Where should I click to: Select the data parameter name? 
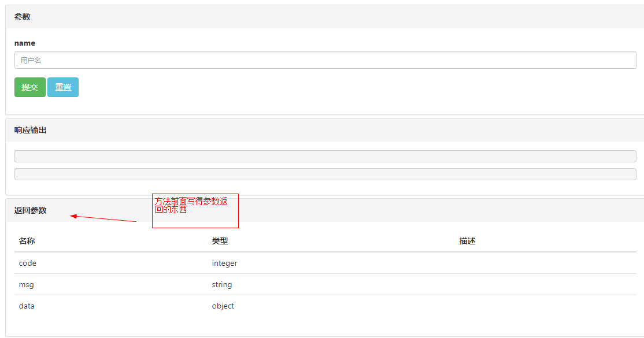[26, 306]
